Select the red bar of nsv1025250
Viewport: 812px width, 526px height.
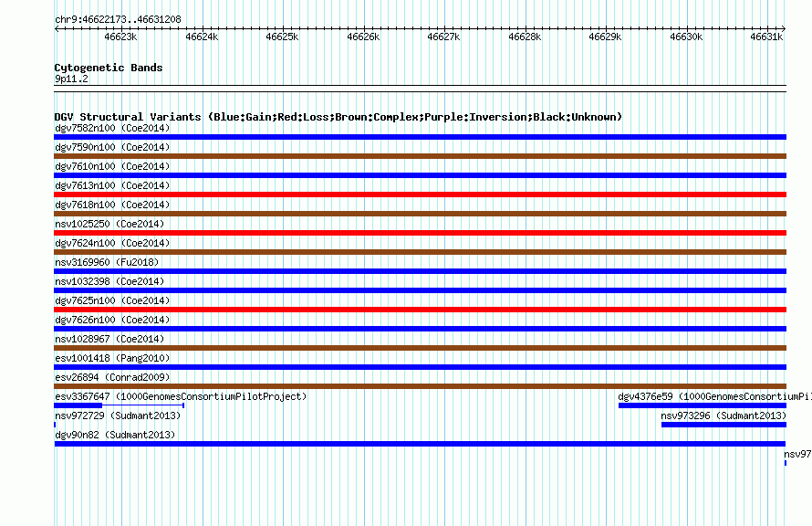(420, 233)
